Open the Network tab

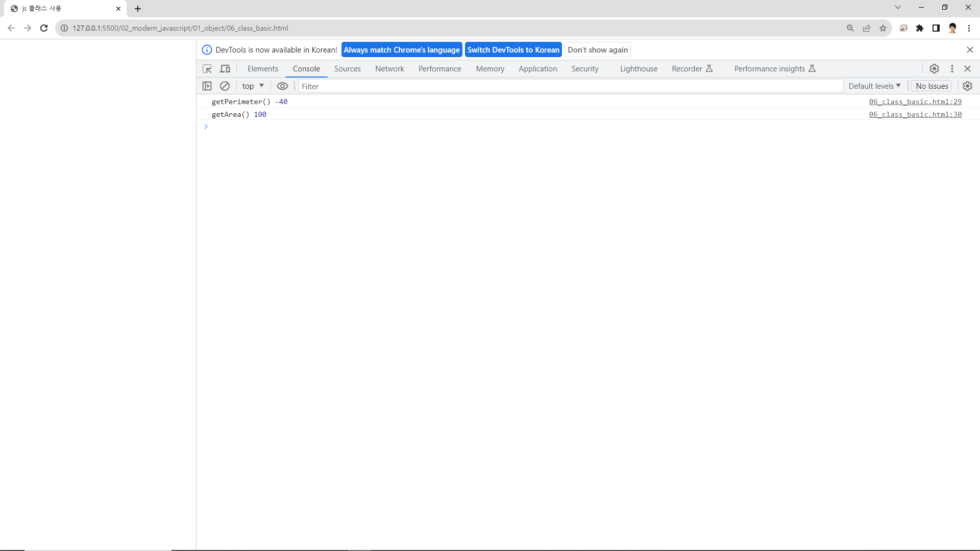pos(389,69)
